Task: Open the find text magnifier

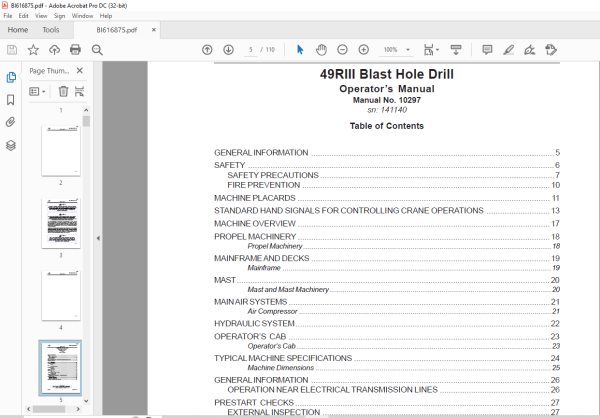Action: (97, 50)
